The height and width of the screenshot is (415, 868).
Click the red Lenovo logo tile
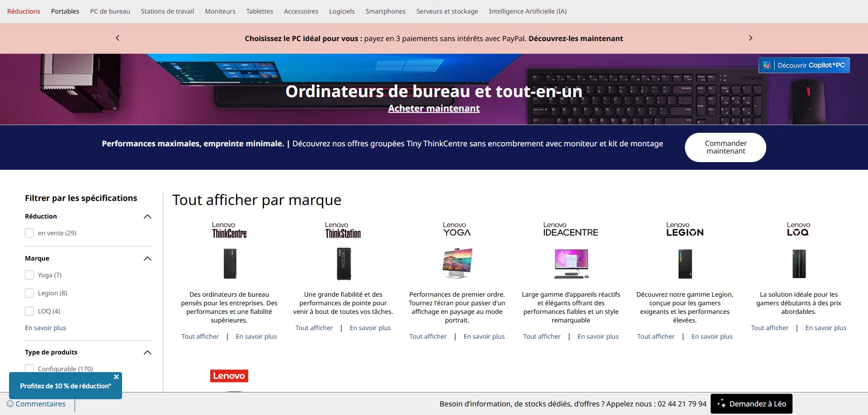[229, 376]
